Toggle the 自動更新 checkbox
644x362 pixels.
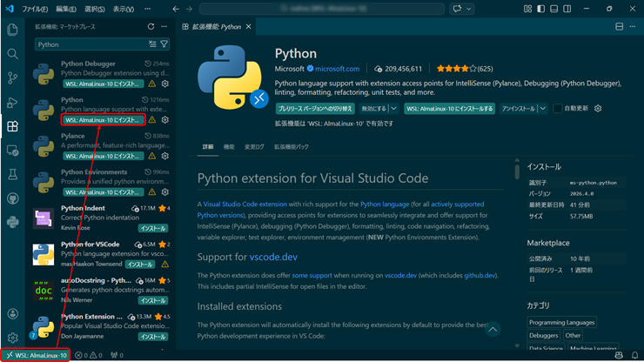click(557, 109)
